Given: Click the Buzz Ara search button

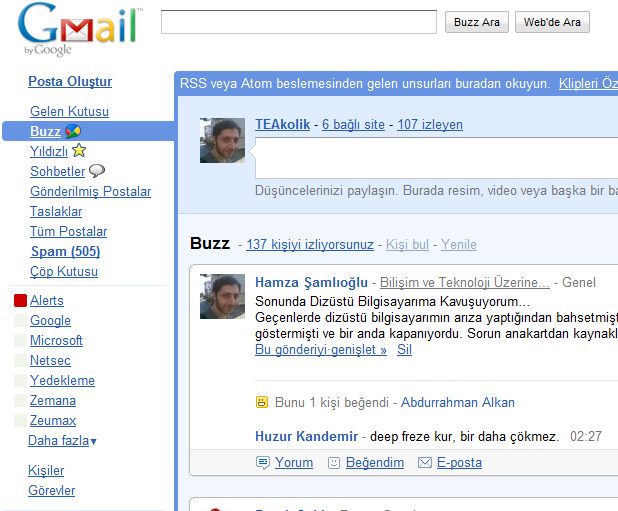Looking at the screenshot, I should tap(477, 22).
